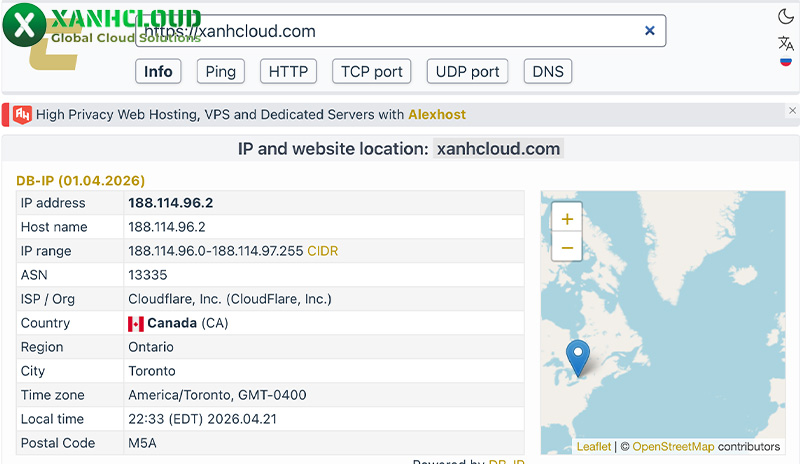
Task: Select the Ontario region value
Action: point(151,347)
